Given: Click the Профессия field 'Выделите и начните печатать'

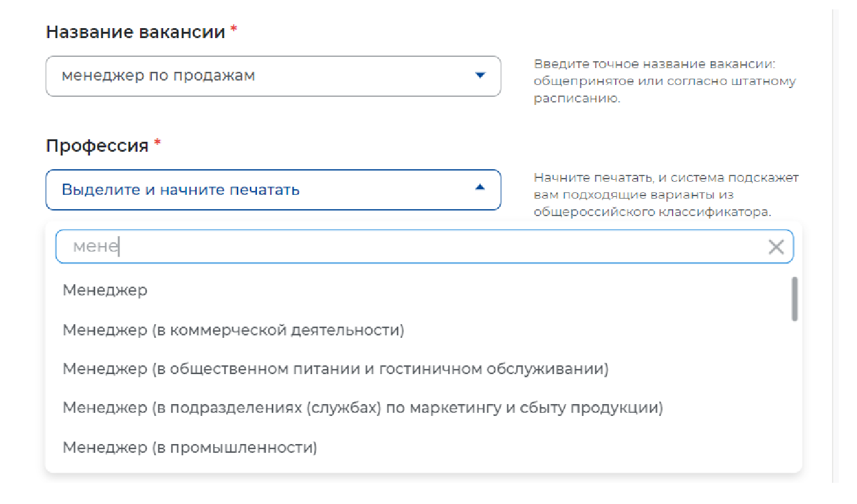Looking at the screenshot, I should click(273, 190).
